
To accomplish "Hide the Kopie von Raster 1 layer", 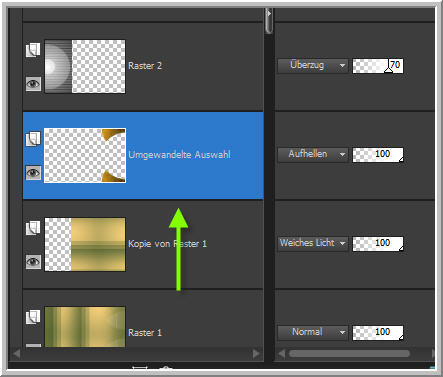I will coord(33,262).
